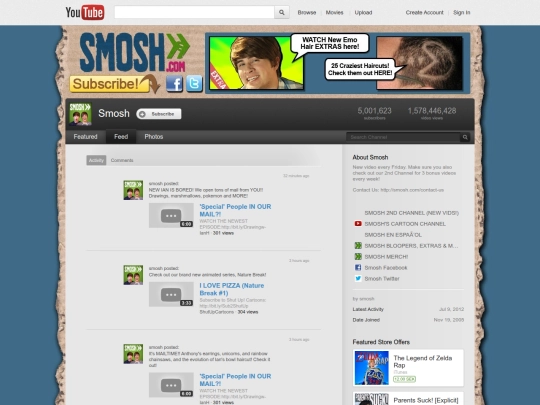Click ShutUpCartoons uploader name
The width and height of the screenshot is (540, 405).
tap(217, 312)
